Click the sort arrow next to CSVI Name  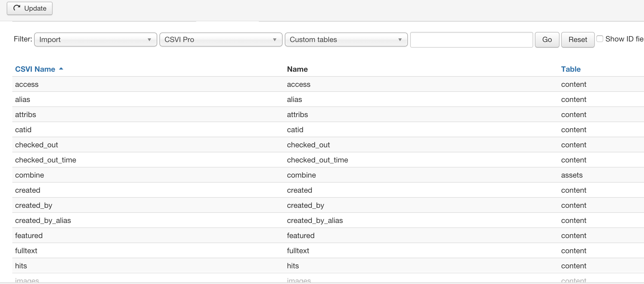[61, 69]
